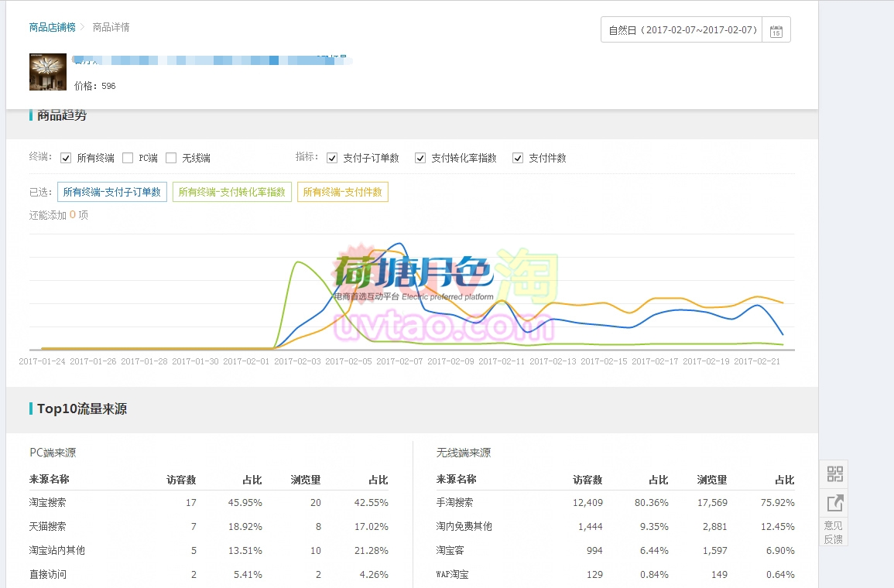Click the 淘宝搜索 source row
The width and height of the screenshot is (894, 588).
pos(48,503)
